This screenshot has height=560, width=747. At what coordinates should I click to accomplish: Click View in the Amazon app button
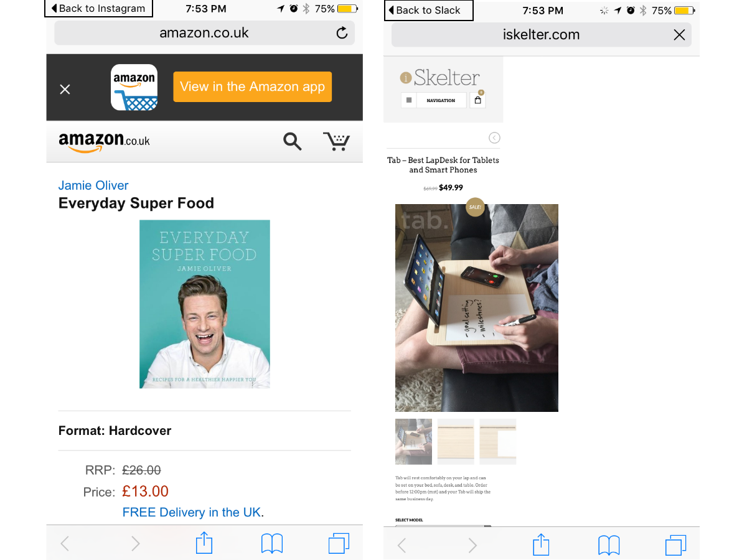click(x=252, y=86)
